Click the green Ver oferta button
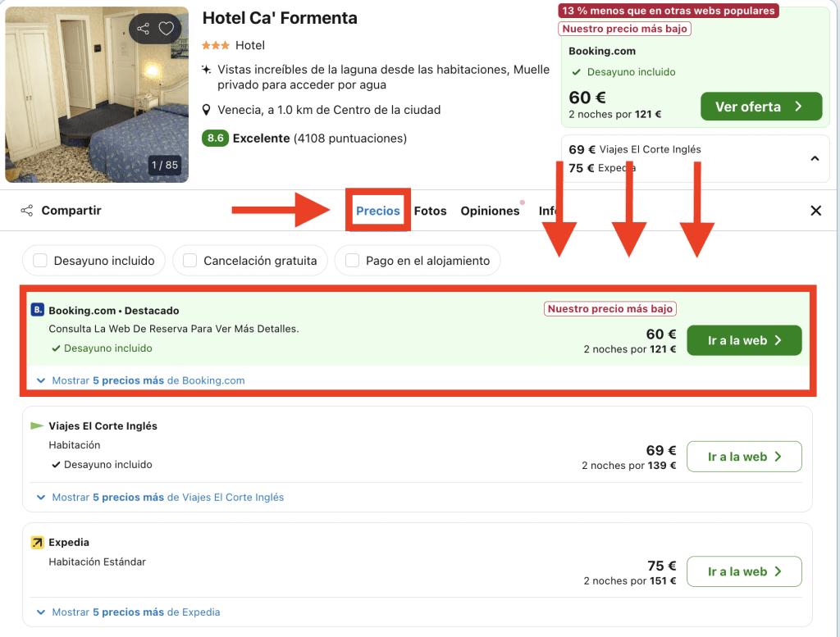The width and height of the screenshot is (840, 637). pos(760,107)
